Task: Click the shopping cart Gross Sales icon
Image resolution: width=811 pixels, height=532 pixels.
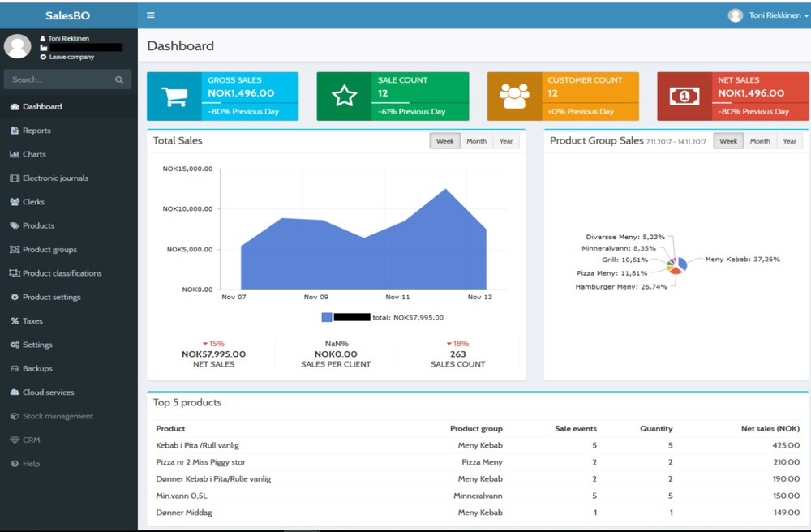Action: [x=174, y=97]
